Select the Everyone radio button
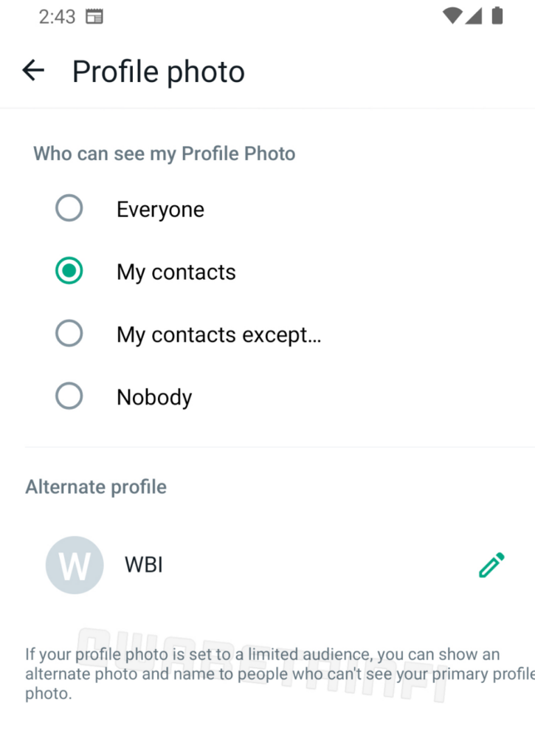 point(69,207)
